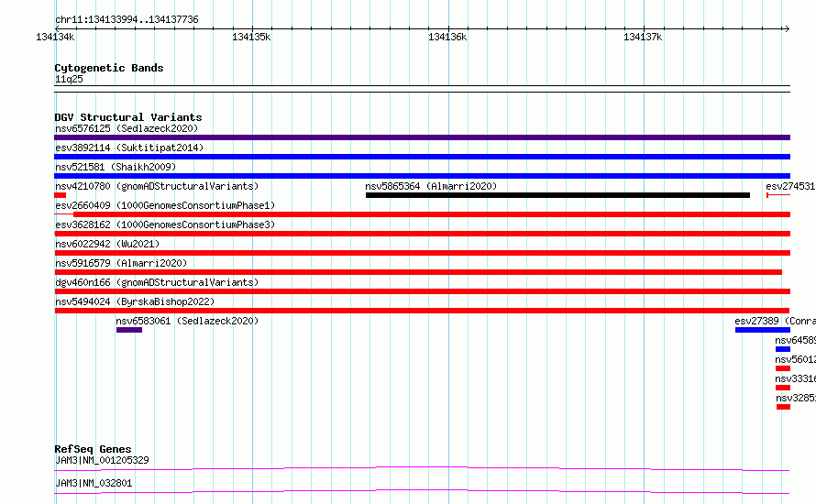Open the nsv5865364 (Almarri2020) label
This screenshot has width=816, height=504.
(431, 186)
